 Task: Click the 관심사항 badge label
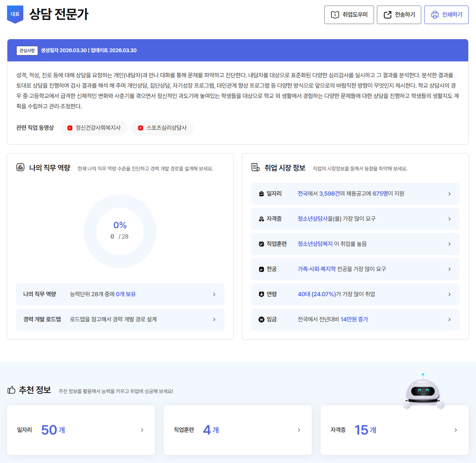click(x=27, y=51)
